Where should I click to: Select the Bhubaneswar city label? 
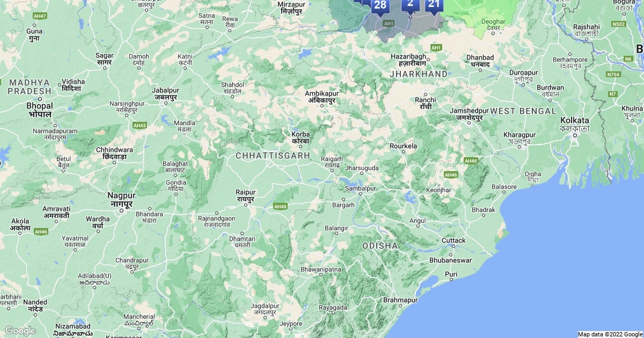pyautogui.click(x=450, y=260)
